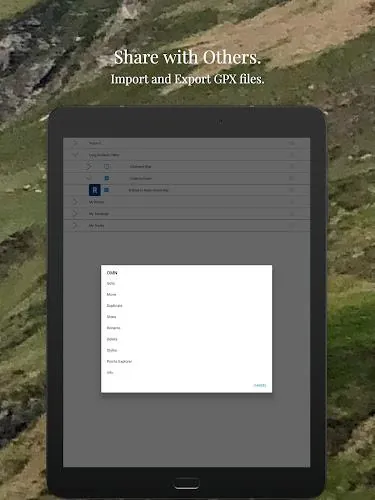375x500 pixels.
Task: Select Info at bottom of options list
Action: [x=110, y=372]
